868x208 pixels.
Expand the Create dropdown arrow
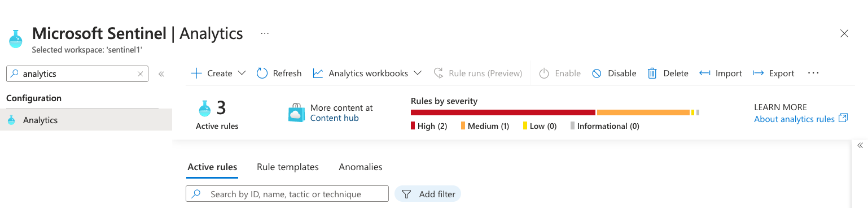(242, 73)
